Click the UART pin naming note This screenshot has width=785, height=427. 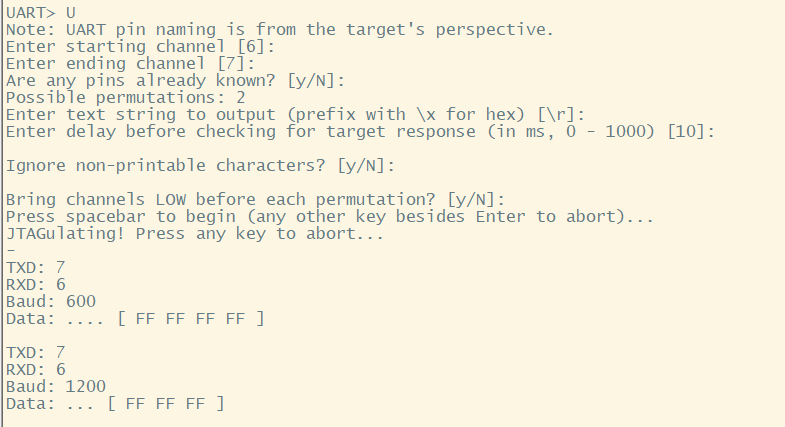click(279, 29)
